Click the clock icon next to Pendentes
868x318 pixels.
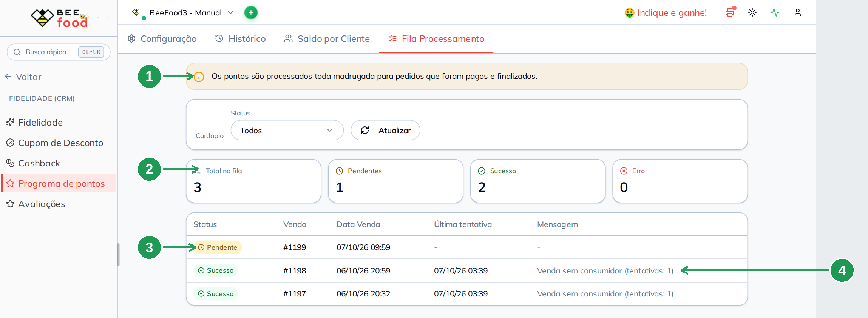click(340, 171)
